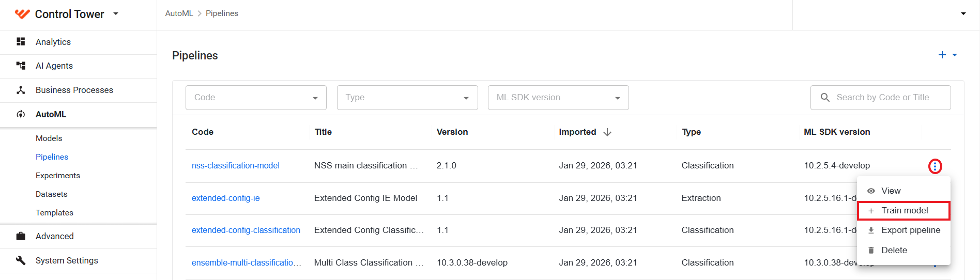Click the three-dot menu for nss-classification-model
The image size is (980, 280).
(935, 166)
